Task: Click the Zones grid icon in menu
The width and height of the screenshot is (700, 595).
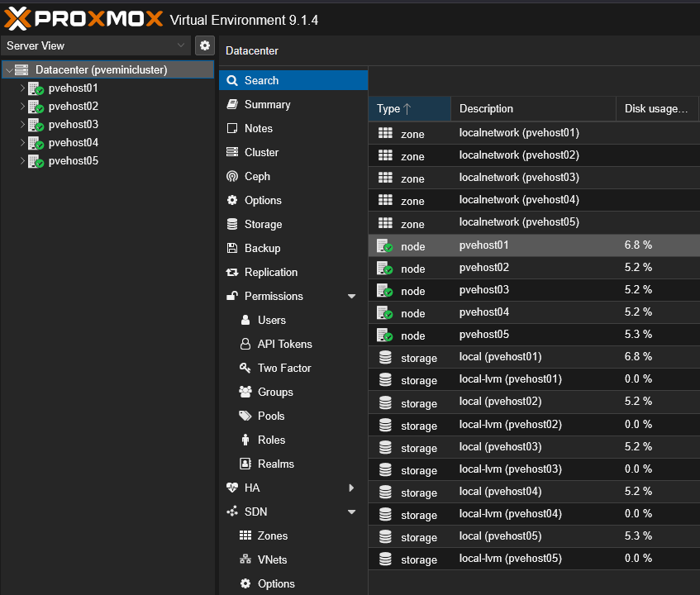Action: pos(245,535)
